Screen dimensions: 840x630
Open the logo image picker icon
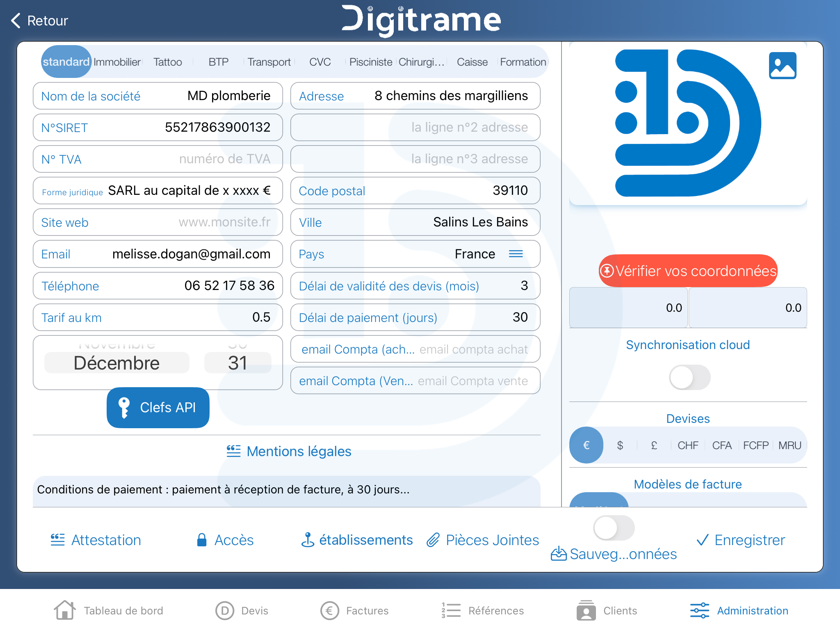[783, 66]
